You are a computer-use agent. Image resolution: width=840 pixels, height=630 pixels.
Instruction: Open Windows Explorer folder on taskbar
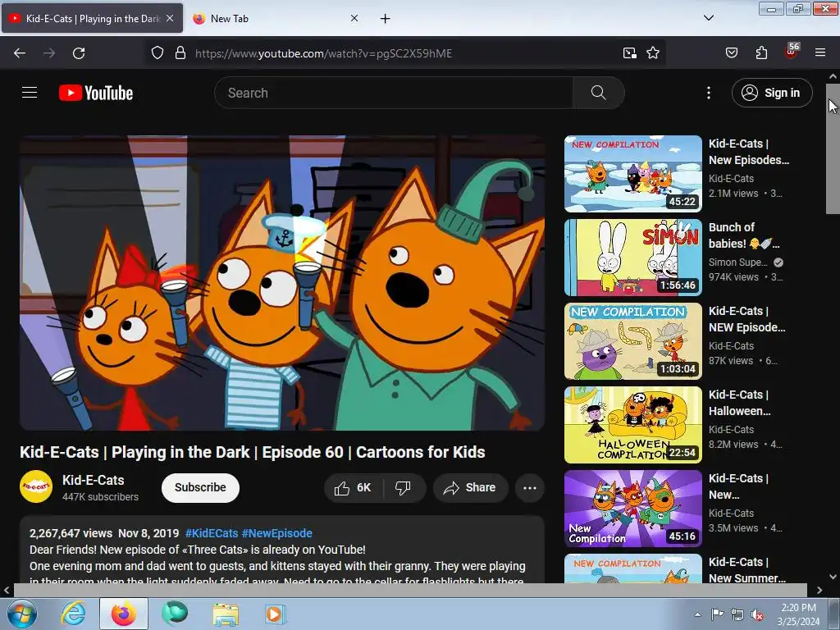click(x=226, y=614)
